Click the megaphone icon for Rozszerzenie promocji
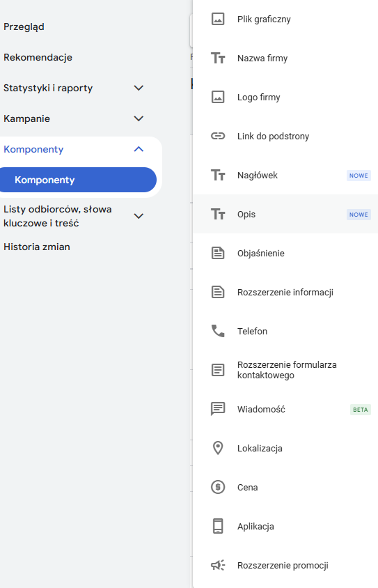This screenshot has height=588, width=378. coord(218,565)
